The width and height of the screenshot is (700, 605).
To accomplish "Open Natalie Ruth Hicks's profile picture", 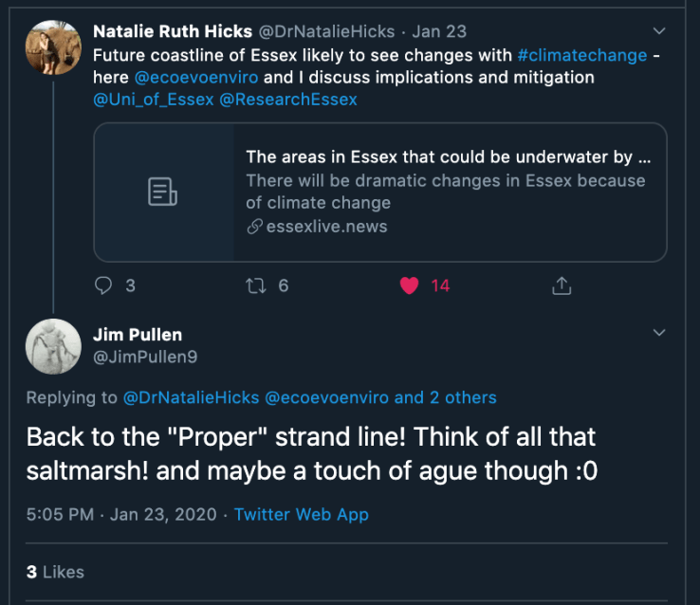I will pyautogui.click(x=52, y=48).
